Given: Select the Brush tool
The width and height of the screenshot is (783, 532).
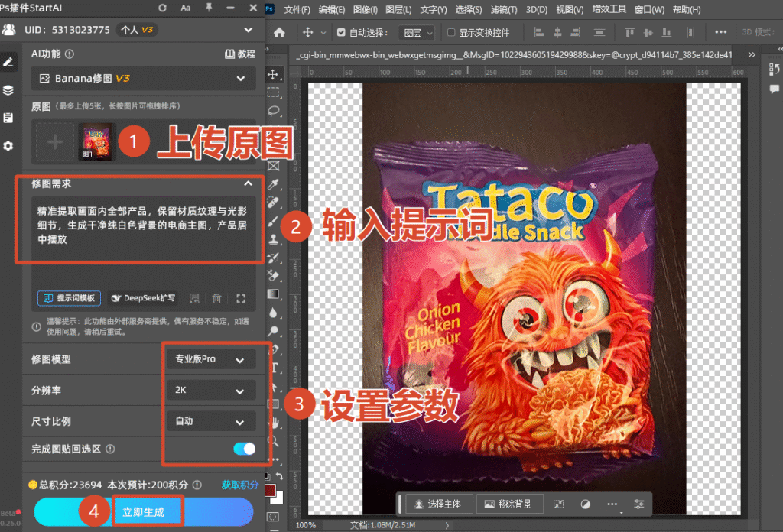Looking at the screenshot, I should tap(273, 221).
